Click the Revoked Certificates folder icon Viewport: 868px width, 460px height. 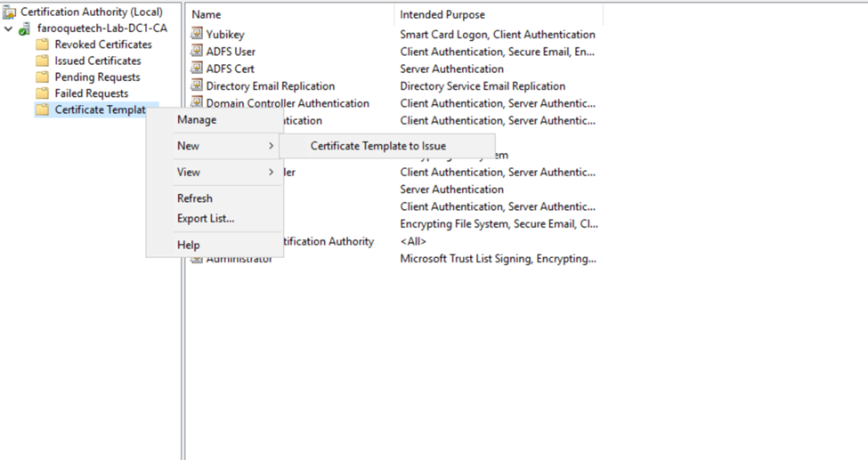pos(42,44)
